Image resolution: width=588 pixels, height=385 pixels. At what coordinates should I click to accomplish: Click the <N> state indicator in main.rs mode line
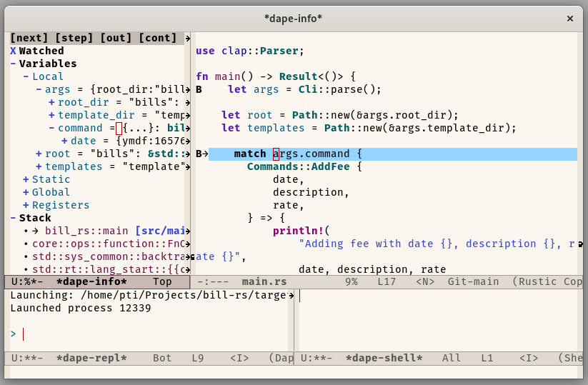tap(425, 281)
